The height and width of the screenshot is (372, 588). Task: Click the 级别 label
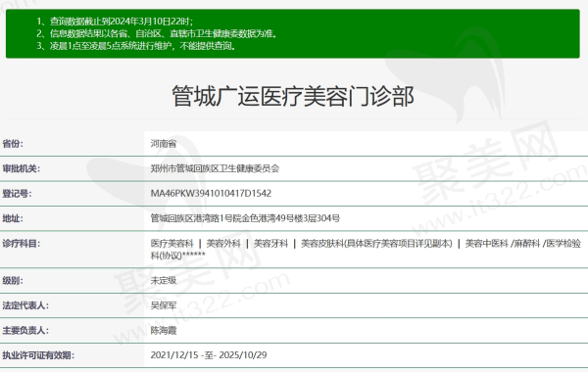pyautogui.click(x=13, y=281)
